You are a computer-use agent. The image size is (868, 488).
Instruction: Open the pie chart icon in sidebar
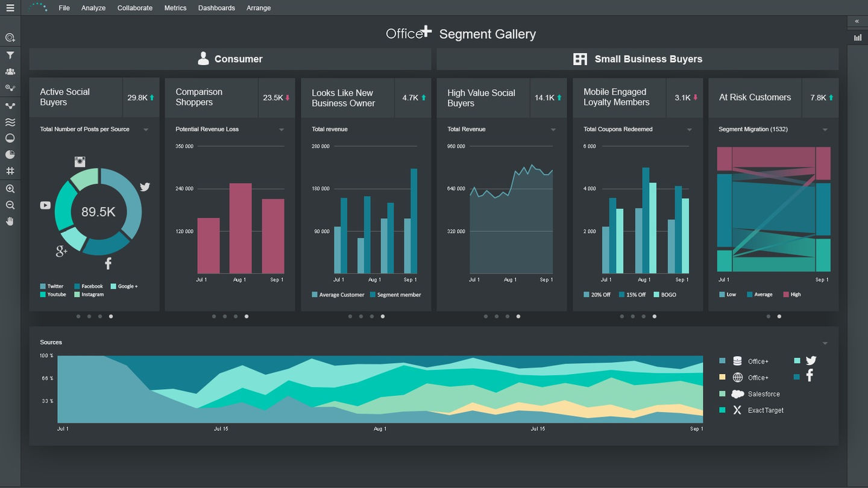pyautogui.click(x=10, y=155)
